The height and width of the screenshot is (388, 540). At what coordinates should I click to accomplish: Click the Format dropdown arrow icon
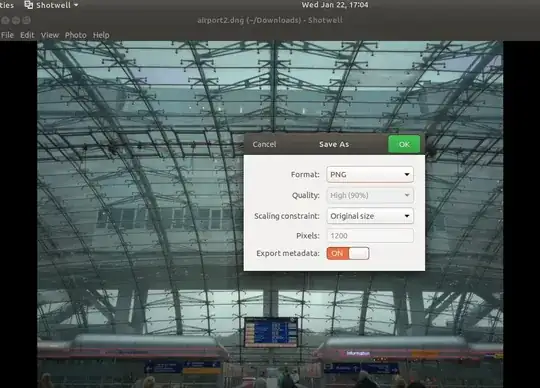[x=407, y=175]
